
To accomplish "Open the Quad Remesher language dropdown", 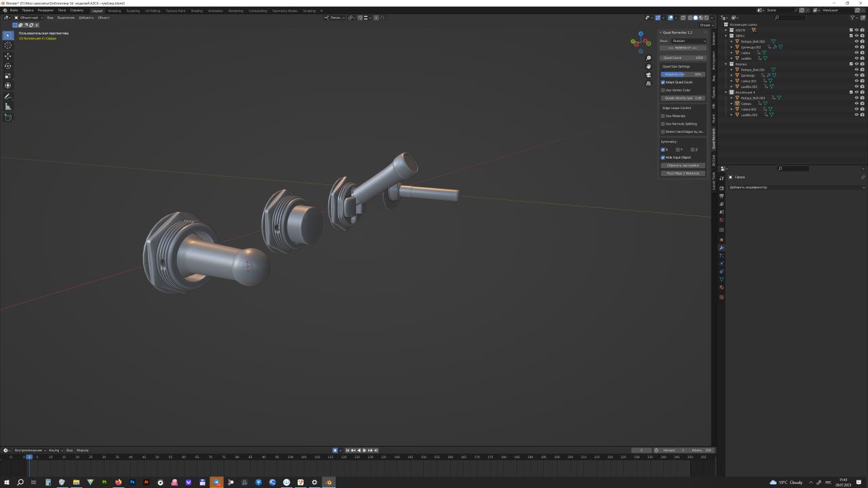I will pos(688,41).
